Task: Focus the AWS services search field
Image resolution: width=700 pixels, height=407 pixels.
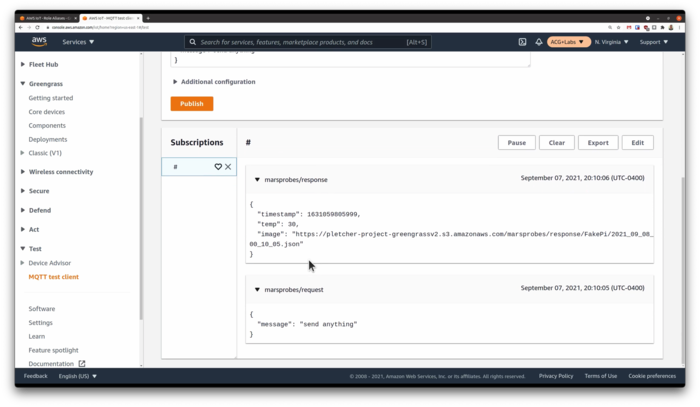Action: click(308, 42)
